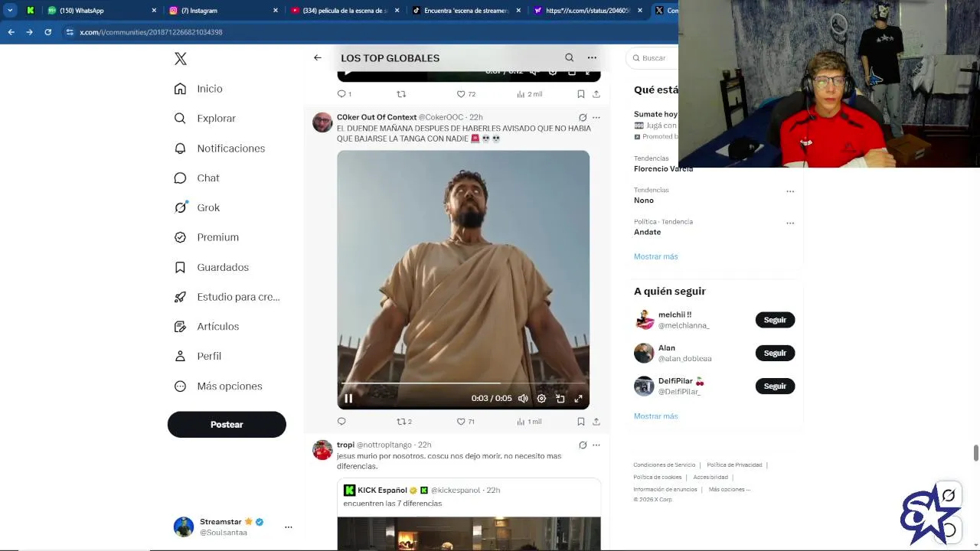This screenshot has width=980, height=551.
Task: Open Política de Privacidad link
Action: 734,465
